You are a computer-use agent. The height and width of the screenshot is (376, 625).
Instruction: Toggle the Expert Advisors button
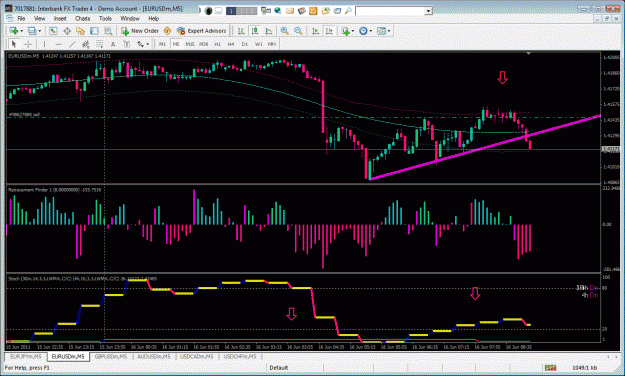[x=202, y=31]
